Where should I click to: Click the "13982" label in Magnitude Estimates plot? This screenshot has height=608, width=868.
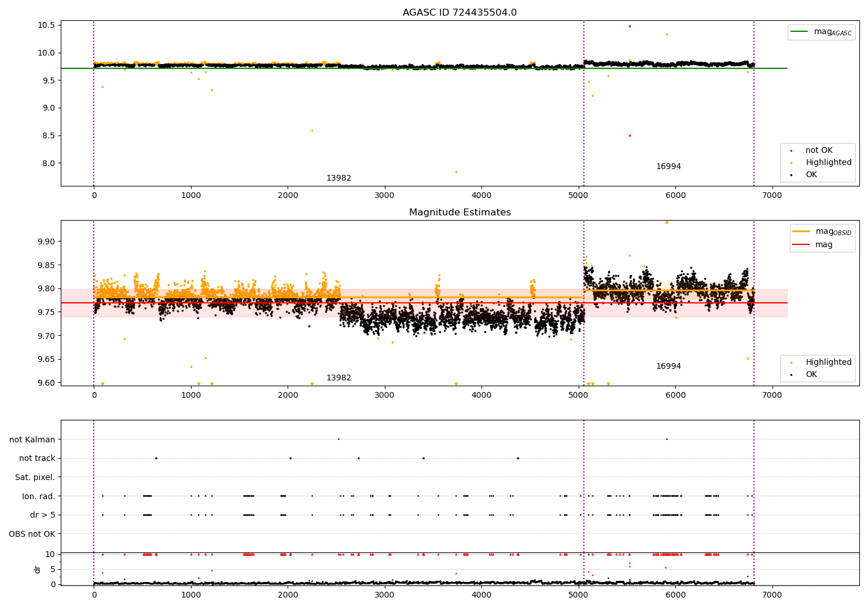pos(339,378)
